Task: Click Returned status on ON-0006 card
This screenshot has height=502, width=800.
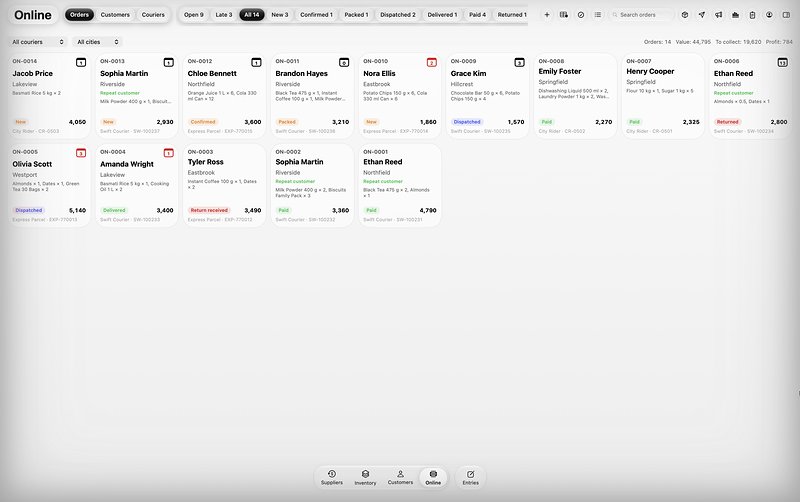Action: (728, 122)
